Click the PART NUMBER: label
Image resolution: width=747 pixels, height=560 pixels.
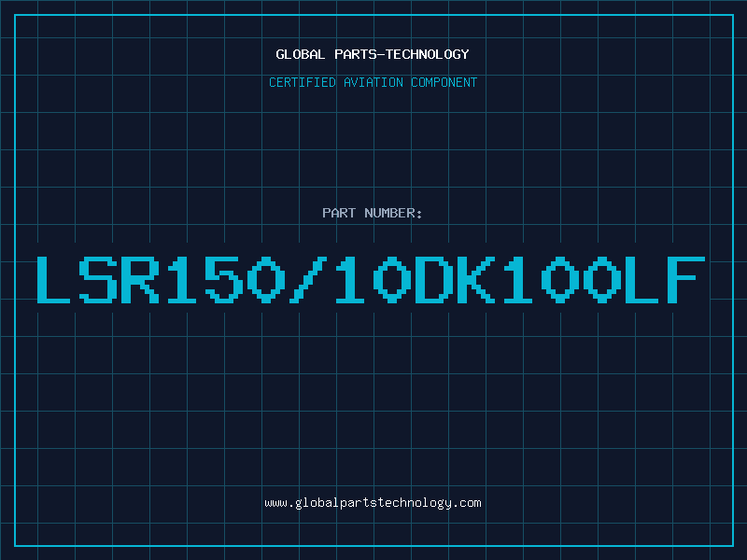373,214
